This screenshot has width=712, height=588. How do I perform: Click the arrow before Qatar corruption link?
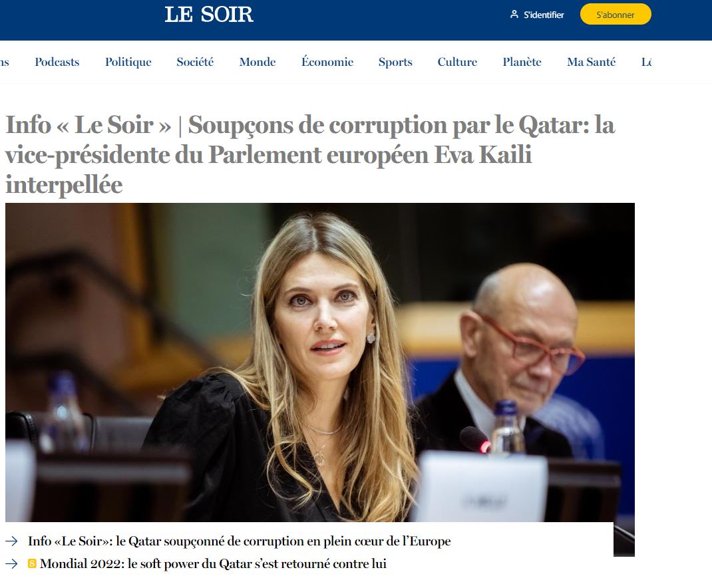tap(11, 541)
